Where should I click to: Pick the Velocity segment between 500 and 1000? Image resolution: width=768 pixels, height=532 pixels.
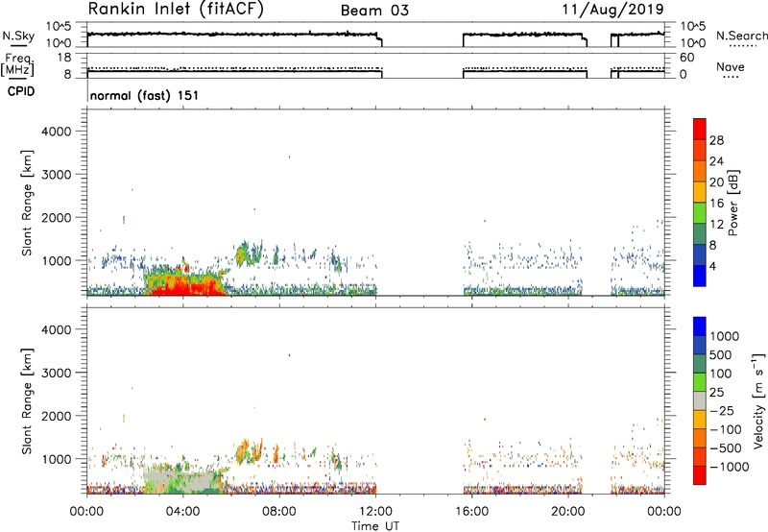point(700,345)
